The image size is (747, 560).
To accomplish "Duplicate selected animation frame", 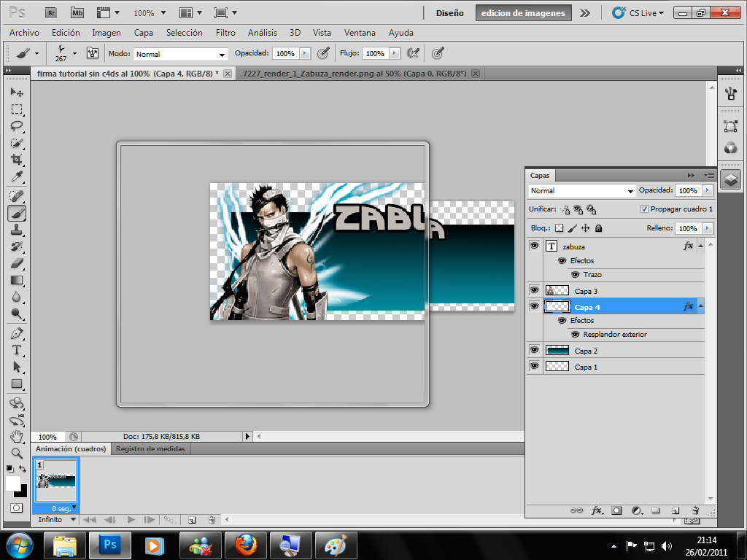I will tap(192, 519).
